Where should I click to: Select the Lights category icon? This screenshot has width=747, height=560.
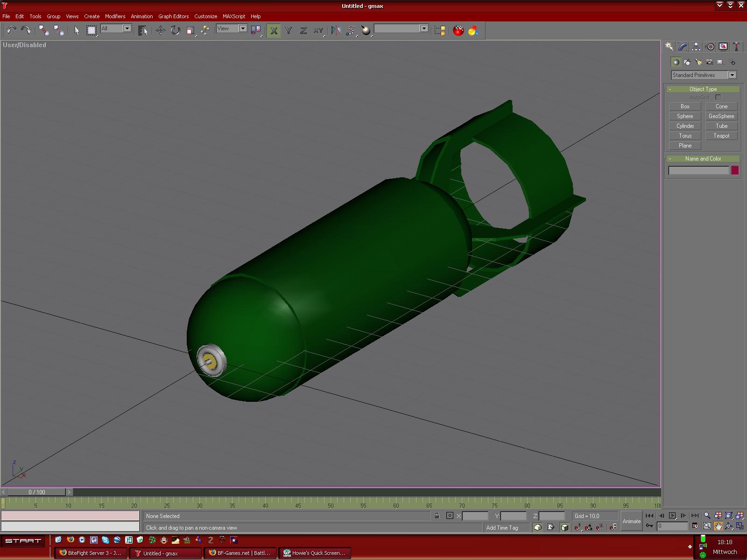[698, 62]
